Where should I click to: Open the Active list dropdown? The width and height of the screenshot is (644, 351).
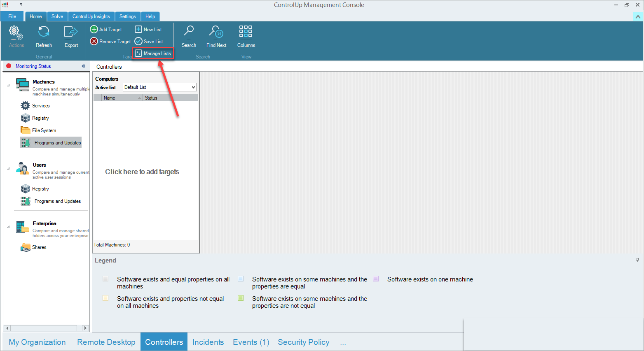160,87
